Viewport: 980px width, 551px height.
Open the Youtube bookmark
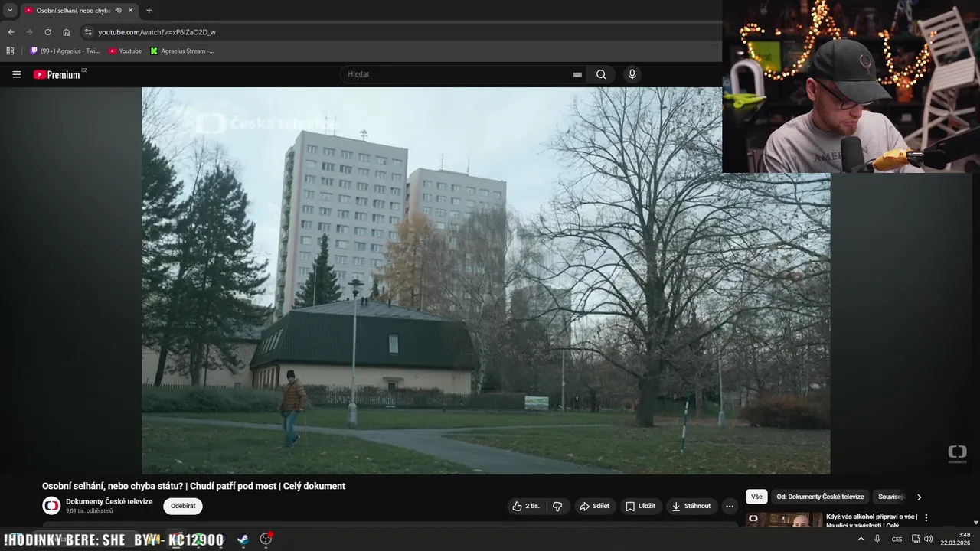(125, 51)
